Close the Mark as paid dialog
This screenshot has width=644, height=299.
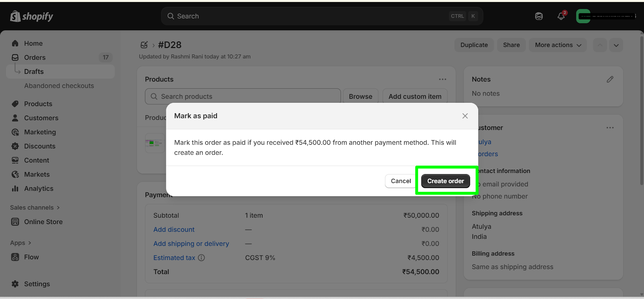point(465,116)
